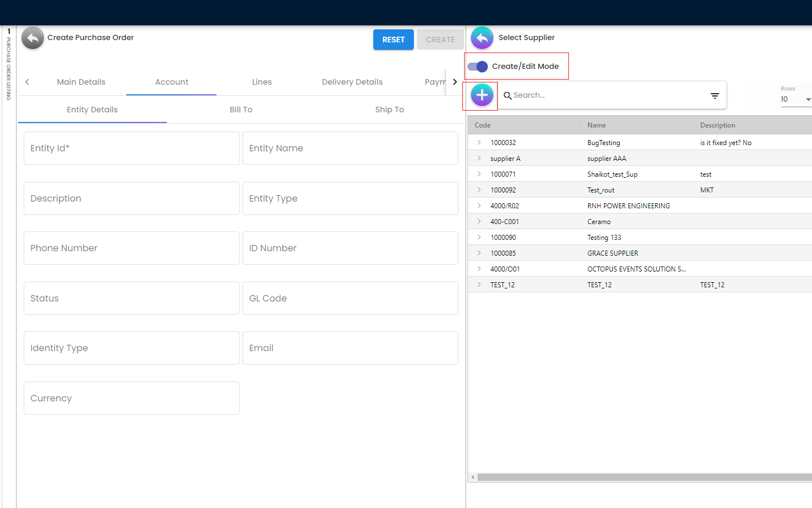Click the plus icon to add supplier
Screen dimensions: 812x508
[482, 95]
